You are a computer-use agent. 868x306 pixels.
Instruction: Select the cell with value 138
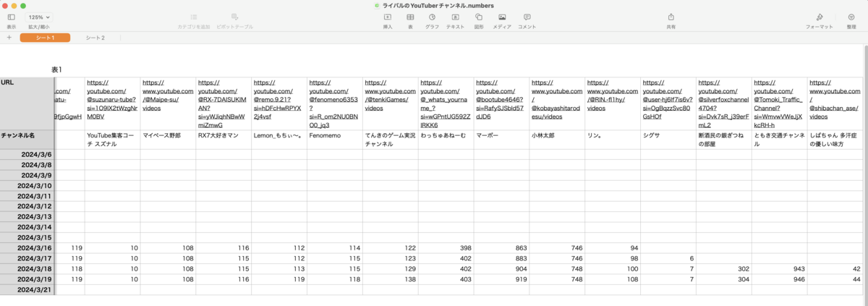[x=391, y=279]
